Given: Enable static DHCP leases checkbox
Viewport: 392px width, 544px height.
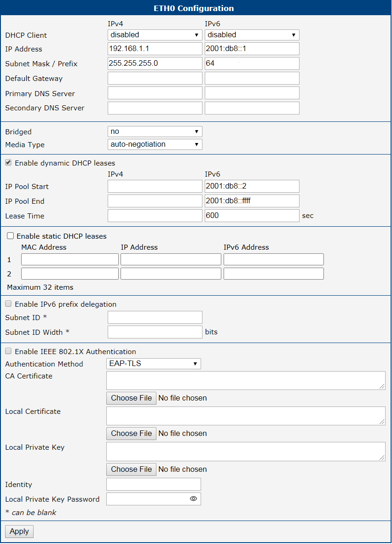Looking at the screenshot, I should [11, 236].
